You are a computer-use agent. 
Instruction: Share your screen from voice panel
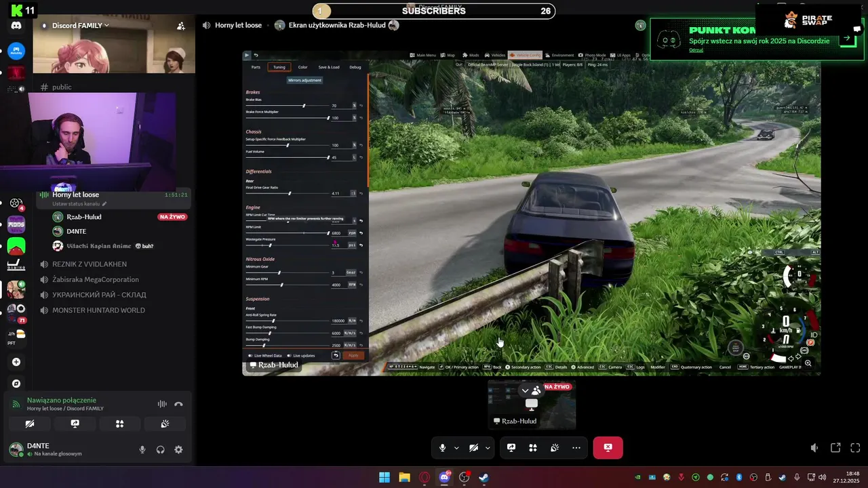75,424
